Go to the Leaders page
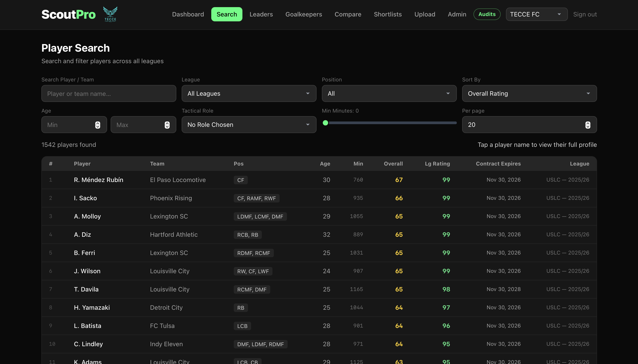The width and height of the screenshot is (638, 364). [x=261, y=14]
